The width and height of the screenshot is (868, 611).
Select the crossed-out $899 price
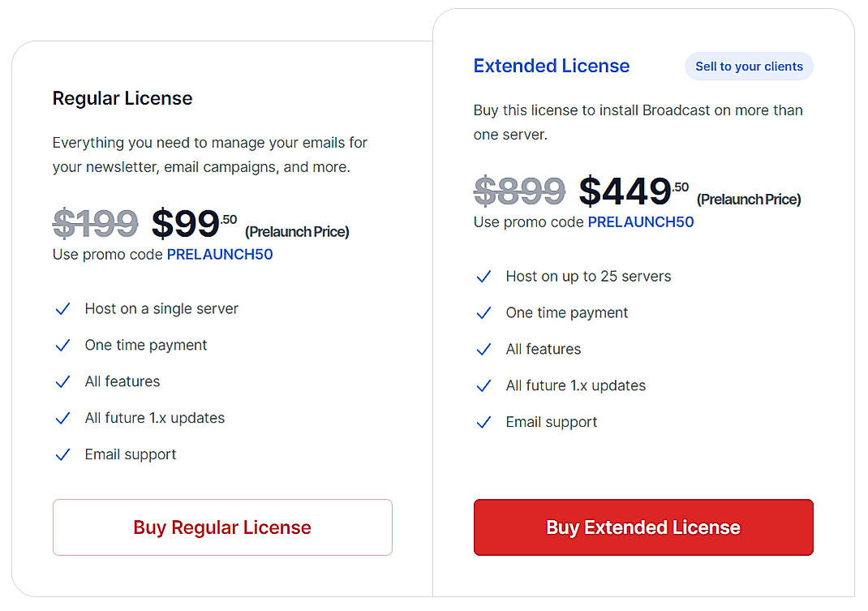click(519, 191)
